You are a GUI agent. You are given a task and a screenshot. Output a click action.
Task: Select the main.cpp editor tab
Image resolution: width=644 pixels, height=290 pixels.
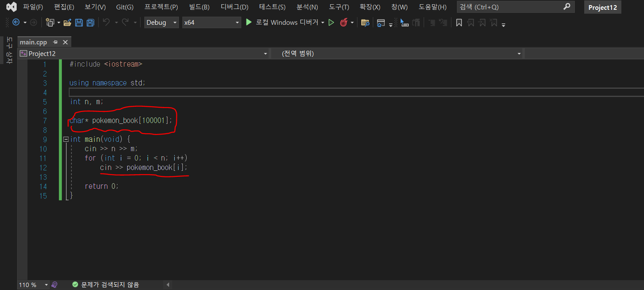click(x=33, y=42)
